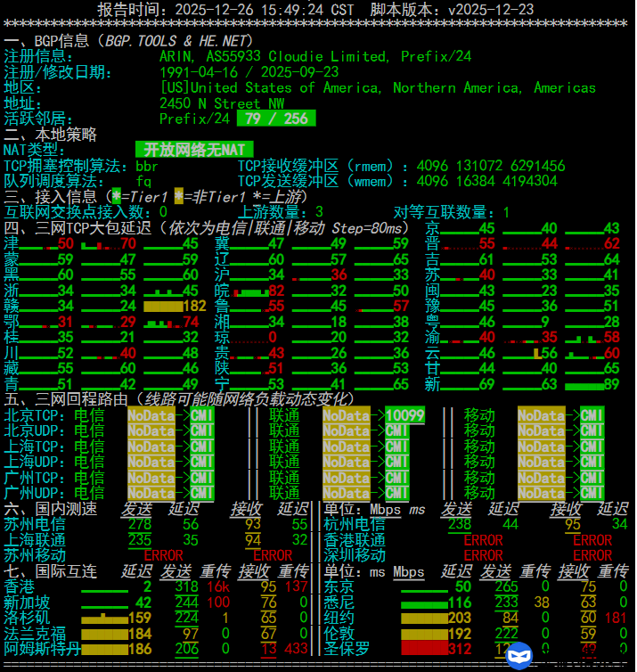Click the wmem values 4096 16384 4194304
The height and width of the screenshot is (672, 637).
click(x=487, y=181)
